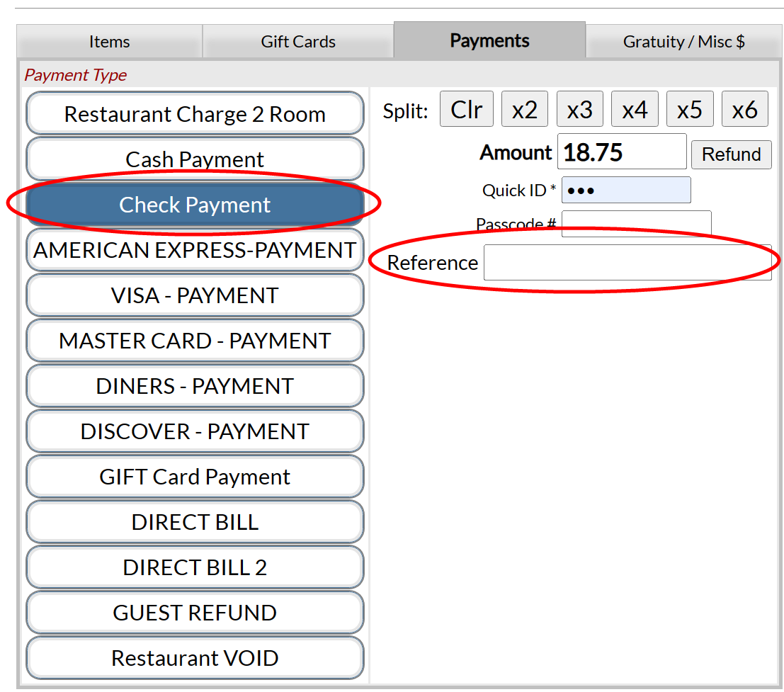The width and height of the screenshot is (784, 692).
Task: Select DINERS - PAYMENT
Action: 195,386
